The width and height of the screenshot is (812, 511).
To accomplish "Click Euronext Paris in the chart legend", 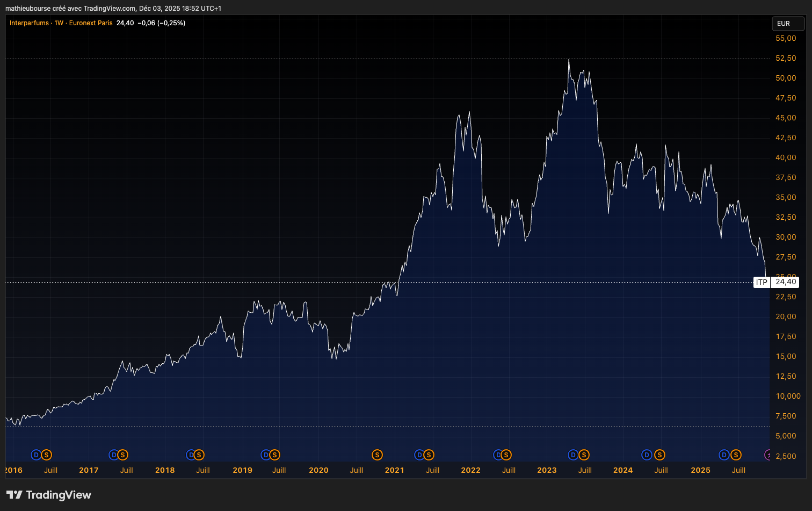I will click(x=91, y=23).
